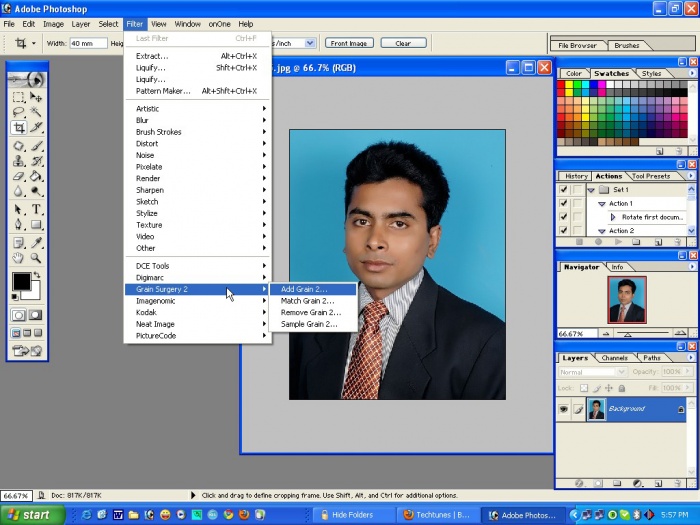Open the resolution units dropdown
The image size is (700, 525).
point(310,43)
